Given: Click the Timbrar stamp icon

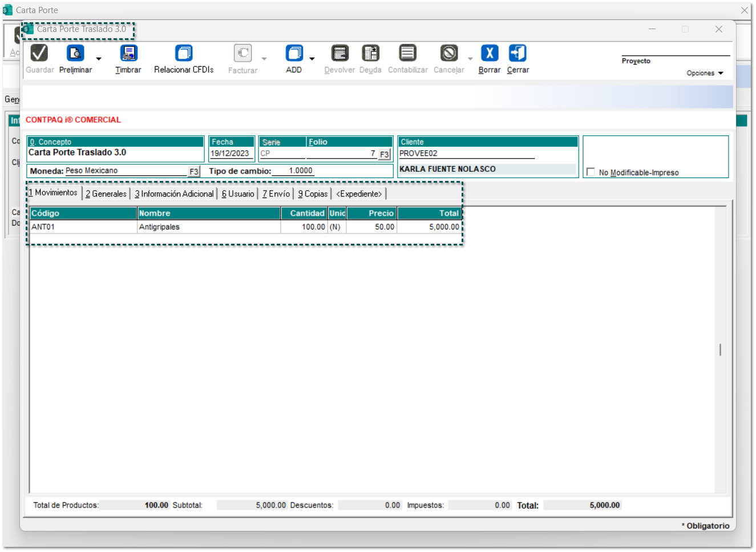Looking at the screenshot, I should coord(128,54).
